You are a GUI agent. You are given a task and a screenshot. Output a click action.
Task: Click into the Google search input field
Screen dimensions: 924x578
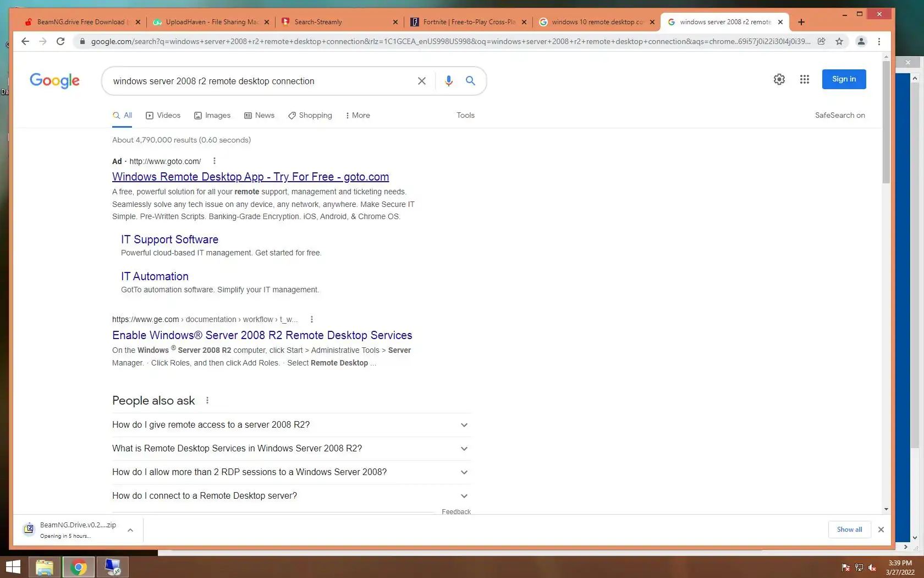pos(261,81)
